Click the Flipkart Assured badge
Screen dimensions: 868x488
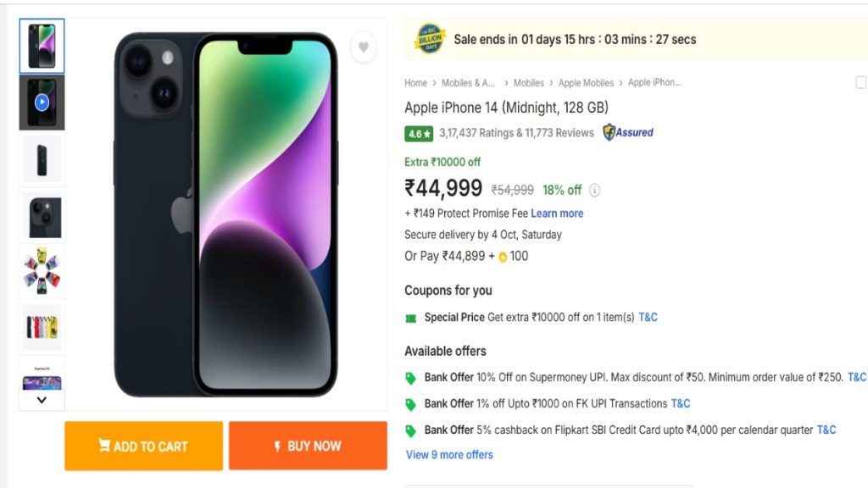coord(628,132)
